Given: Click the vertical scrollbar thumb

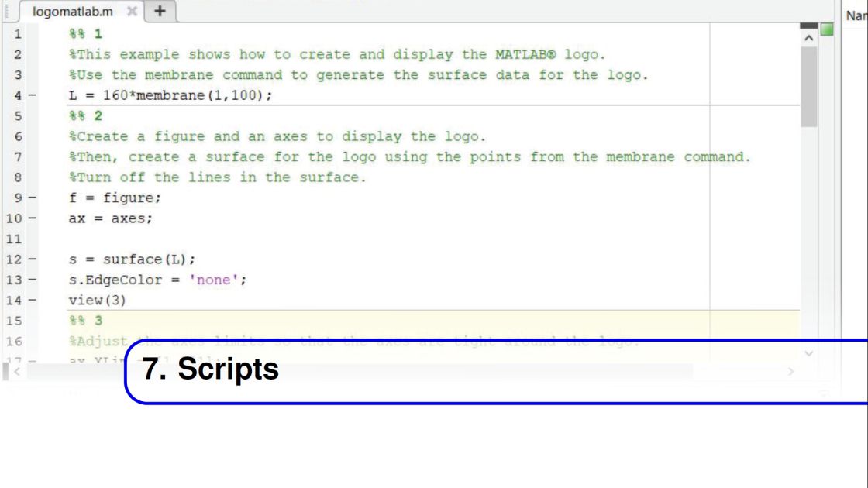Looking at the screenshot, I should (x=809, y=87).
